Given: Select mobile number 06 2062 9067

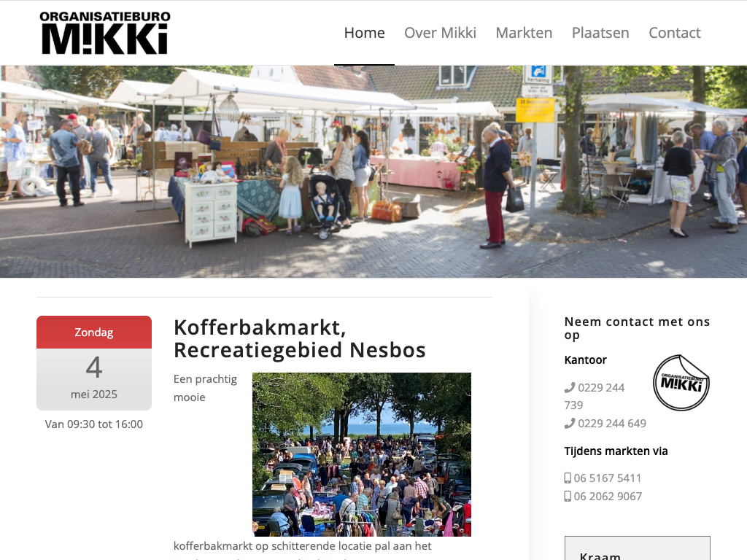Looking at the screenshot, I should [x=608, y=496].
